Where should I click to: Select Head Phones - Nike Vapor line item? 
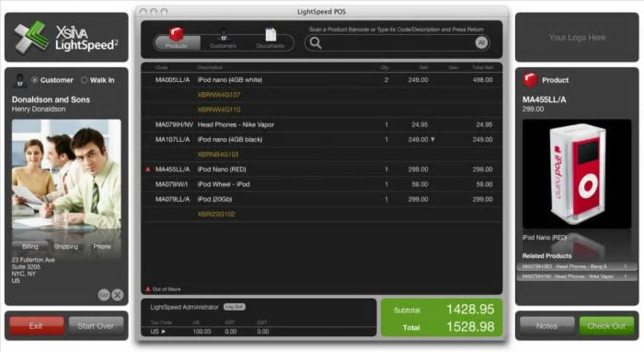click(x=321, y=124)
